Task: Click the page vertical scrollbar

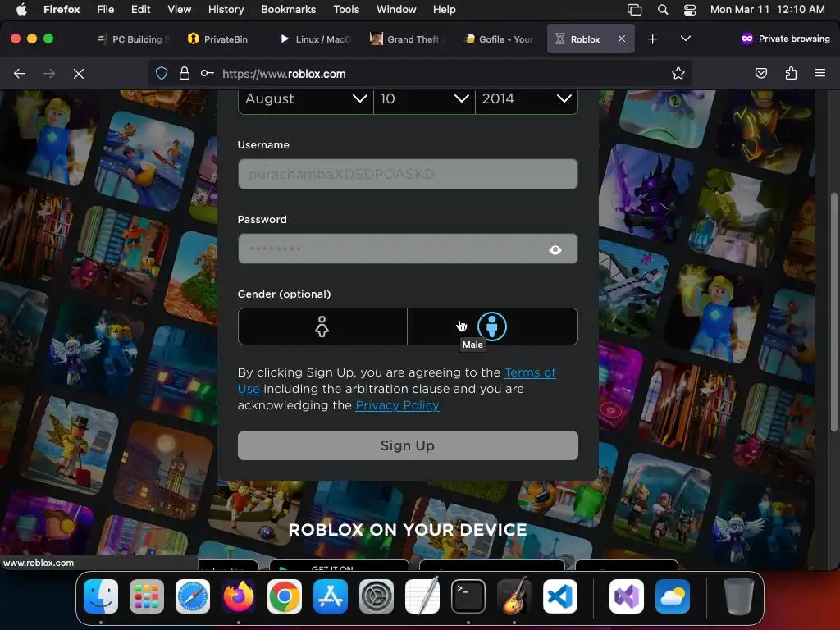Action: 833,312
